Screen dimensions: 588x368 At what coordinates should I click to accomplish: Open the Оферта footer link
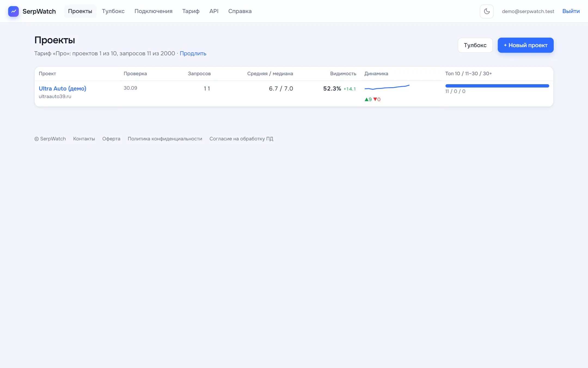point(111,139)
